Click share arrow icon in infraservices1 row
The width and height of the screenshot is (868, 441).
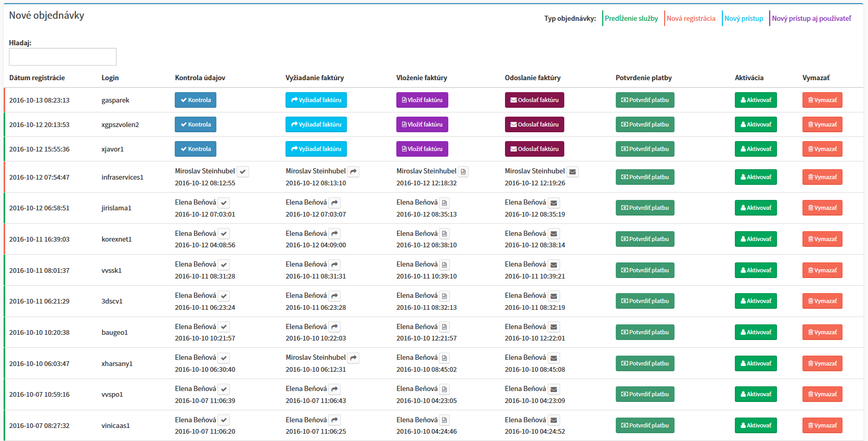tap(354, 171)
